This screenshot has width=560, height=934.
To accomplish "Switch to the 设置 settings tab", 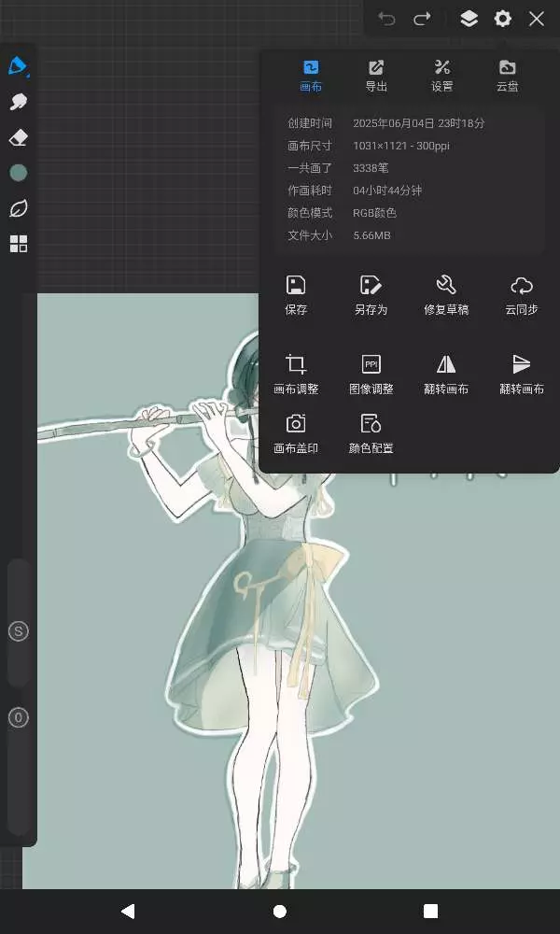I will coord(442,76).
